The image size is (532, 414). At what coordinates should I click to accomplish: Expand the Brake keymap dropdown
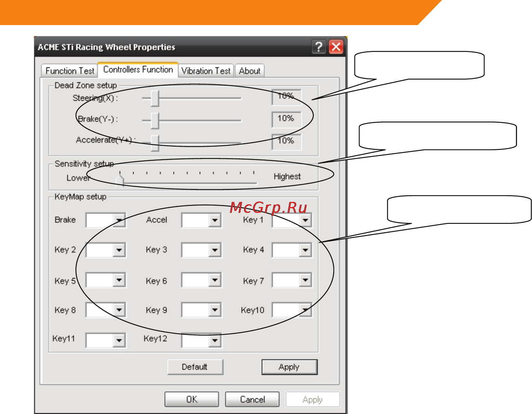[119, 220]
